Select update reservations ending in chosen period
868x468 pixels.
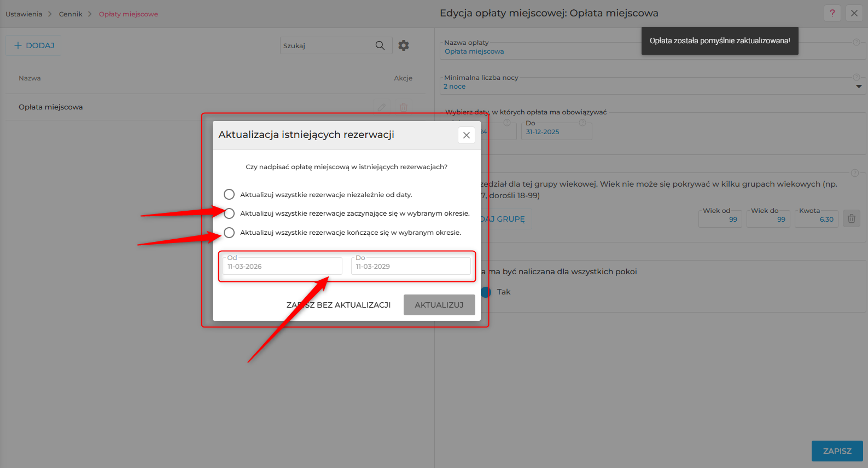[229, 233]
